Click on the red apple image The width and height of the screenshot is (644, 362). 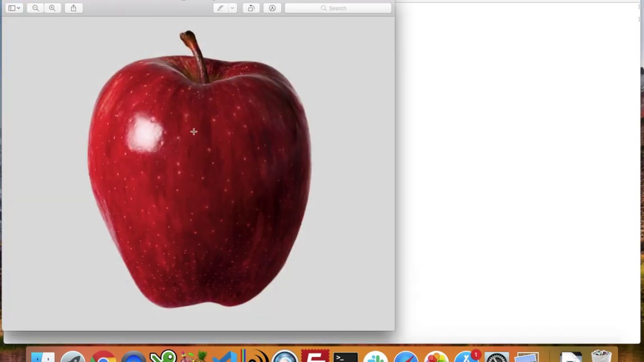[x=199, y=169]
